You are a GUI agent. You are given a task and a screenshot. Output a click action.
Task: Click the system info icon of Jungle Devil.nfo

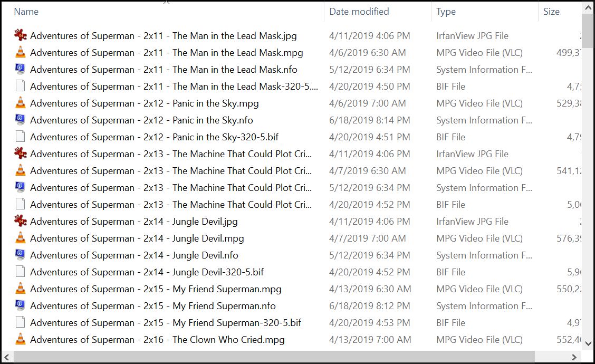click(21, 255)
